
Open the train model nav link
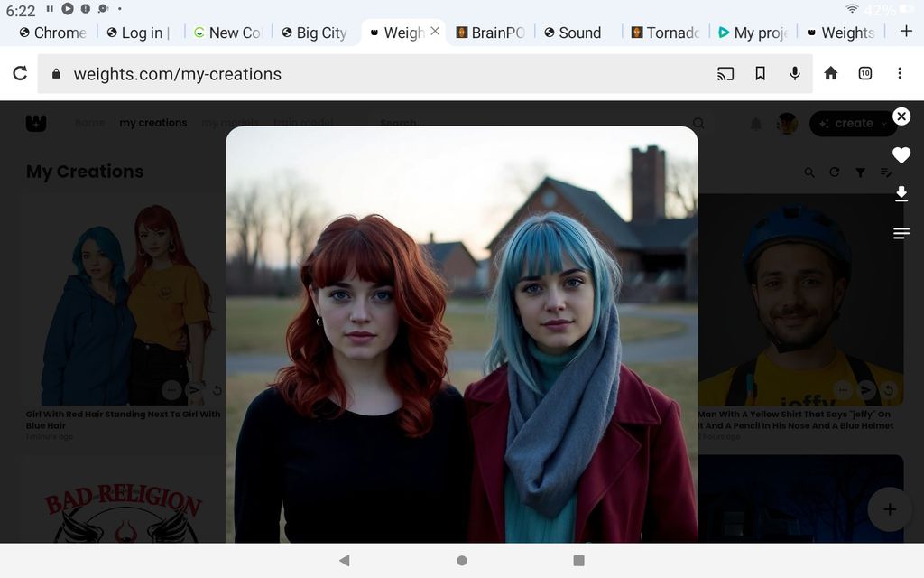point(303,123)
